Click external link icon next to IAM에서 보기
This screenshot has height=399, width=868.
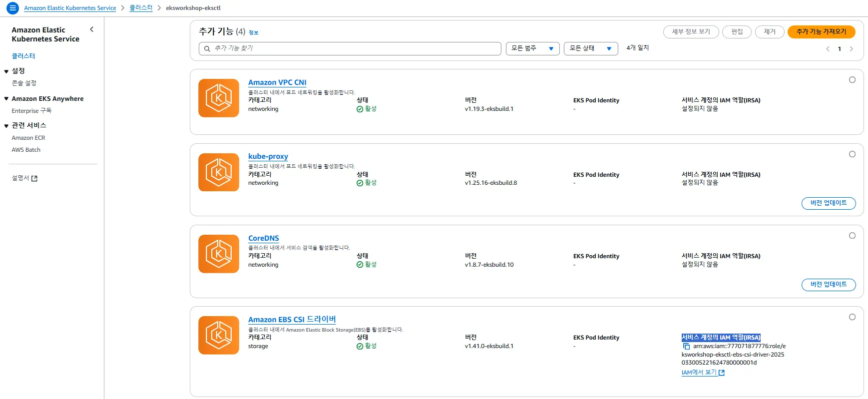click(x=722, y=373)
